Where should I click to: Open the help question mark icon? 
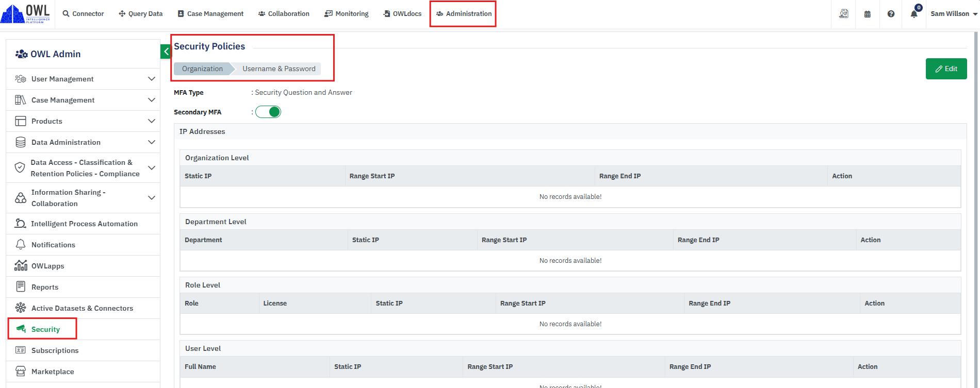click(x=891, y=14)
